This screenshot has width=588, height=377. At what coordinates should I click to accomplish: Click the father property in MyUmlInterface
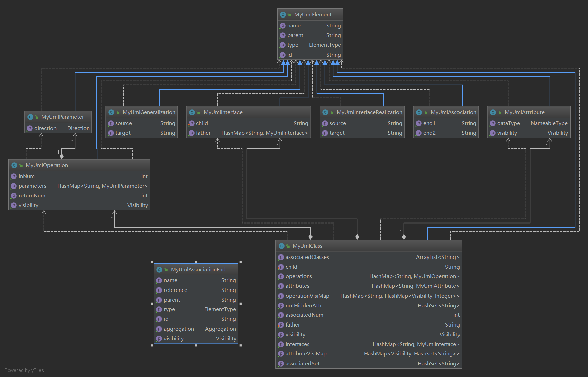(203, 133)
